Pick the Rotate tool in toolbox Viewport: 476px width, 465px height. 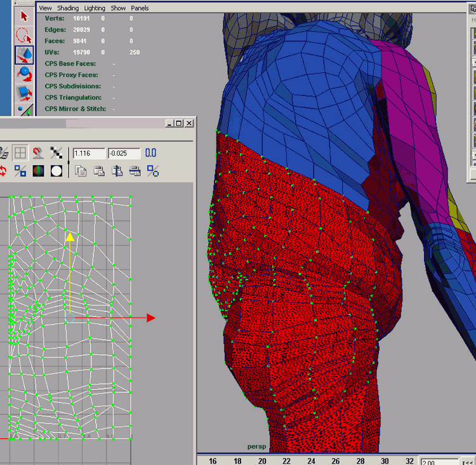[24, 74]
